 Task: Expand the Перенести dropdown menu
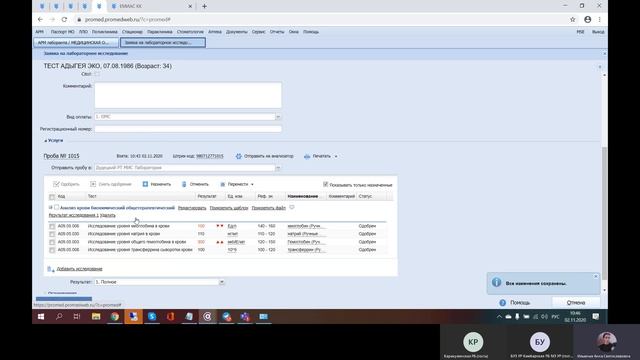click(237, 184)
